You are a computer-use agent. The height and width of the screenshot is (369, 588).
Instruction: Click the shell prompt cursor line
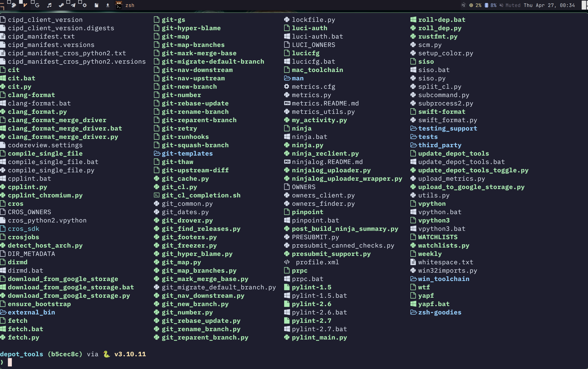click(10, 362)
